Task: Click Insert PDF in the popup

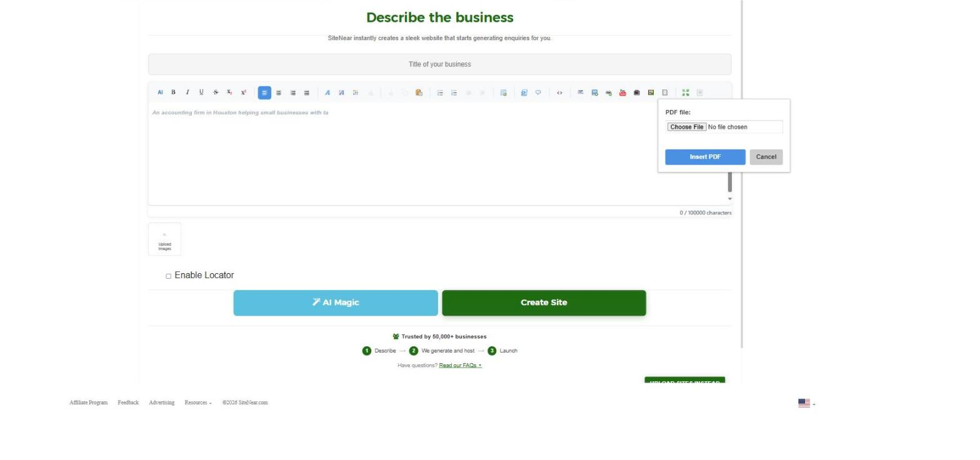Action: tap(705, 157)
